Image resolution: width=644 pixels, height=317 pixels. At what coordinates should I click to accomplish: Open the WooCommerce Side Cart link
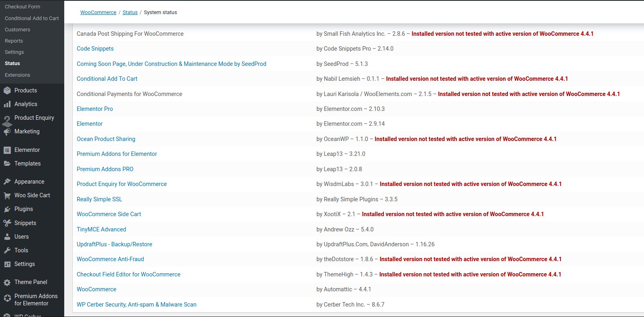coord(109,214)
